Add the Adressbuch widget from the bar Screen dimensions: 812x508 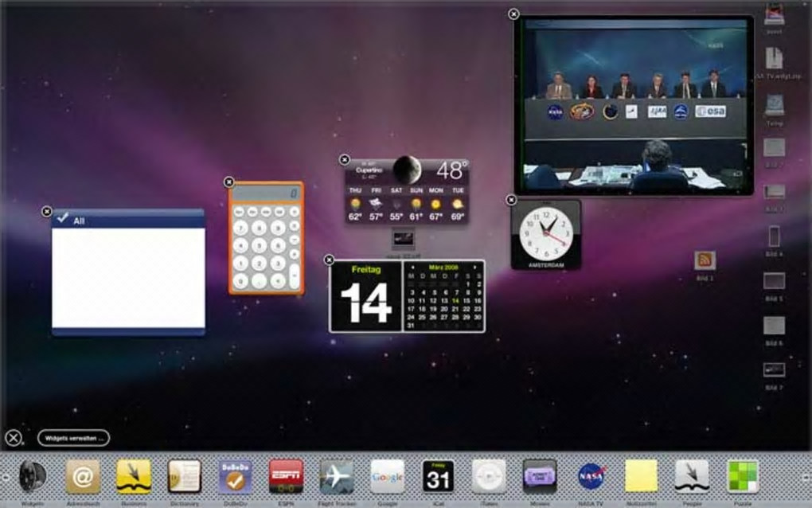(83, 476)
